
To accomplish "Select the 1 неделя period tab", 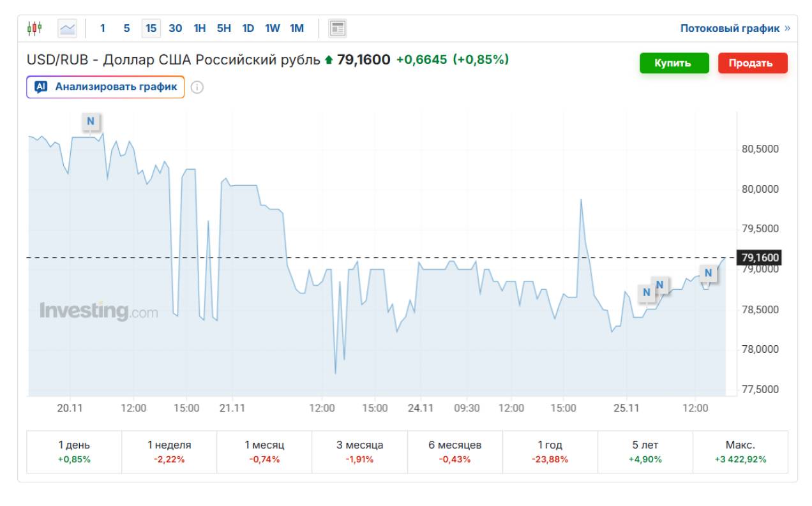I will pos(169,452).
